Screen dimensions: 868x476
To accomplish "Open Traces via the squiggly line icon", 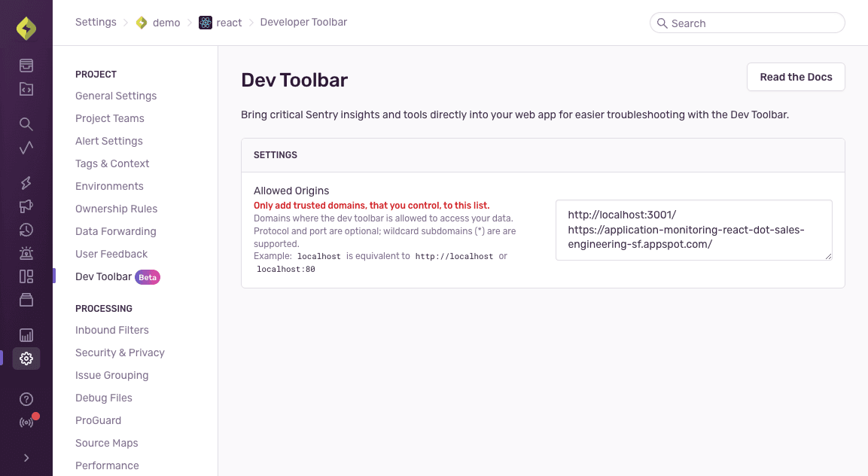I will pos(26,148).
